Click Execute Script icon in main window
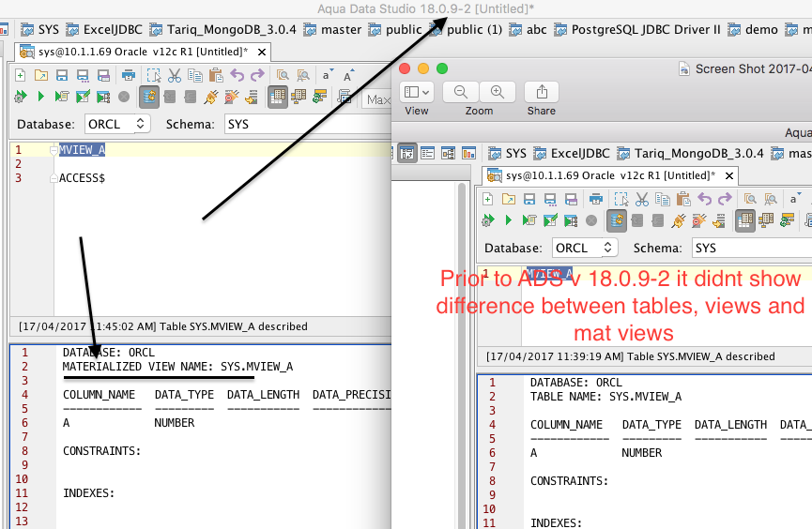The height and width of the screenshot is (529, 812). pyautogui.click(x=62, y=97)
